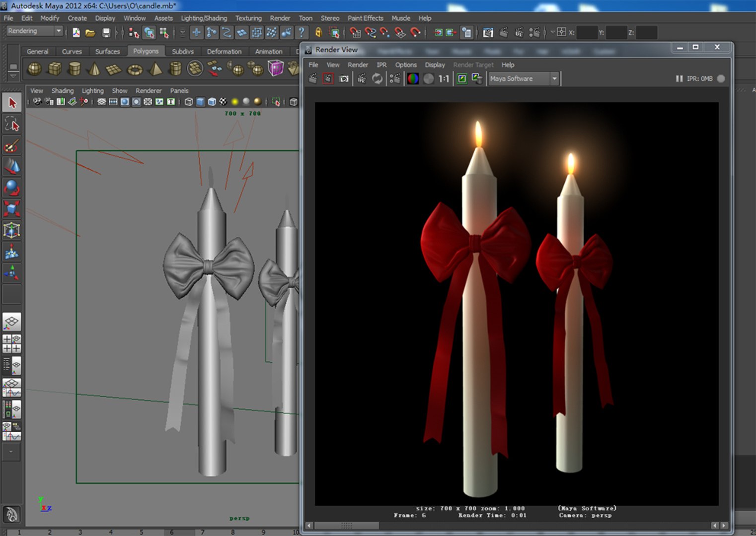Open the Lighting/Shading menu
This screenshot has height=536, width=756.
click(204, 18)
